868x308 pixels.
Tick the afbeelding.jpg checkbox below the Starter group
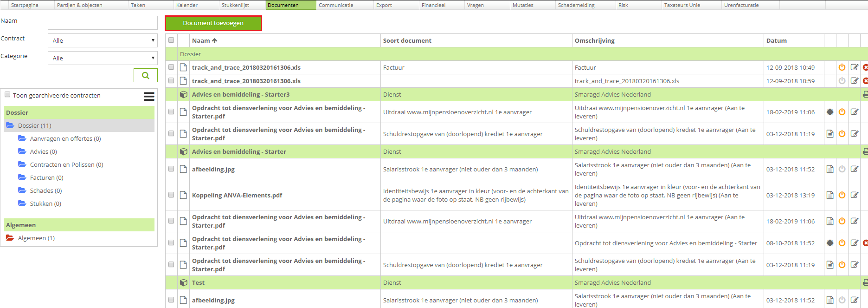click(171, 169)
